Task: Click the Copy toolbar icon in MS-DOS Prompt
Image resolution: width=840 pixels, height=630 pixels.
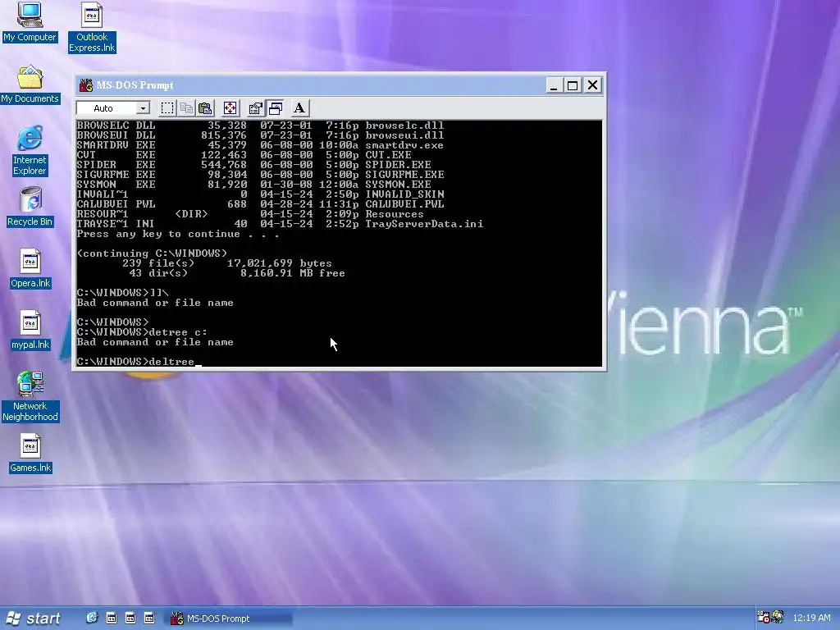Action: pyautogui.click(x=186, y=108)
